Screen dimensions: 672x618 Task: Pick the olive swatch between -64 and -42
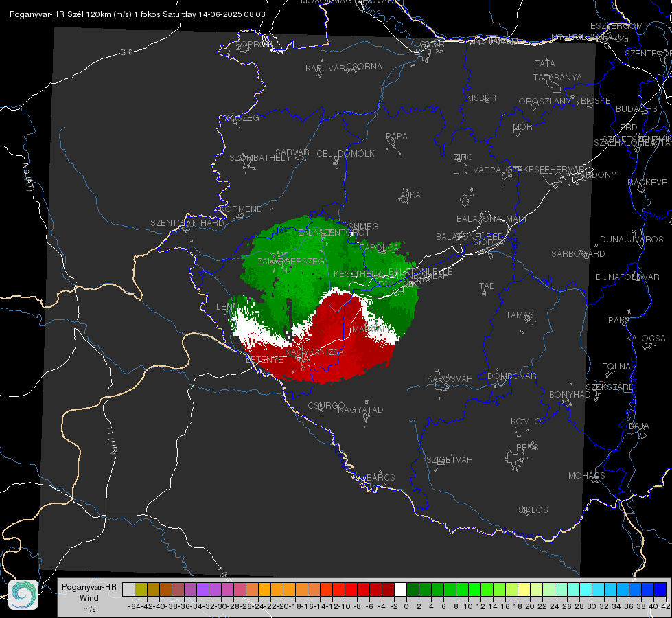pyautogui.click(x=141, y=590)
